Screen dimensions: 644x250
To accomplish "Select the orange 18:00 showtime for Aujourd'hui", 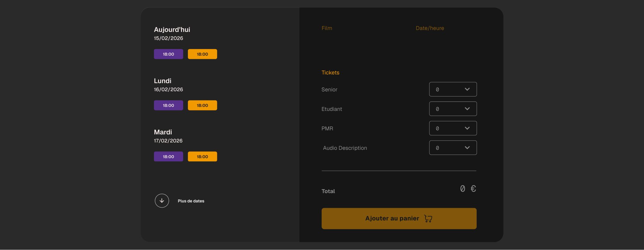I will click(202, 54).
